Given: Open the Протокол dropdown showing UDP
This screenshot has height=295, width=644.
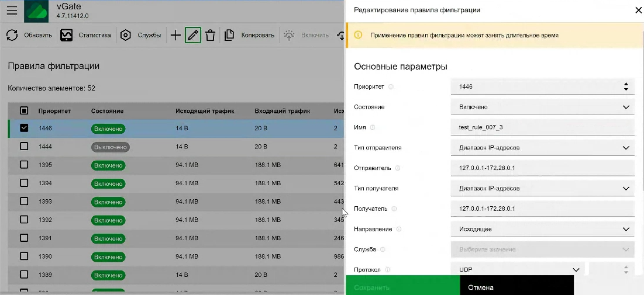Looking at the screenshot, I should (518, 269).
